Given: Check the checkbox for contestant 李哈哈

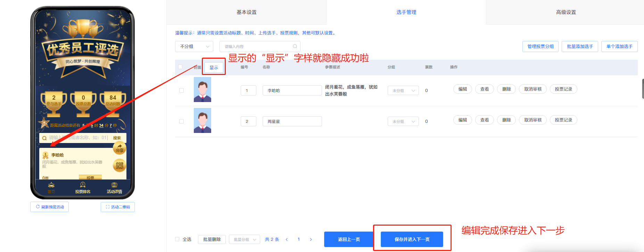Looking at the screenshot, I should (181, 90).
